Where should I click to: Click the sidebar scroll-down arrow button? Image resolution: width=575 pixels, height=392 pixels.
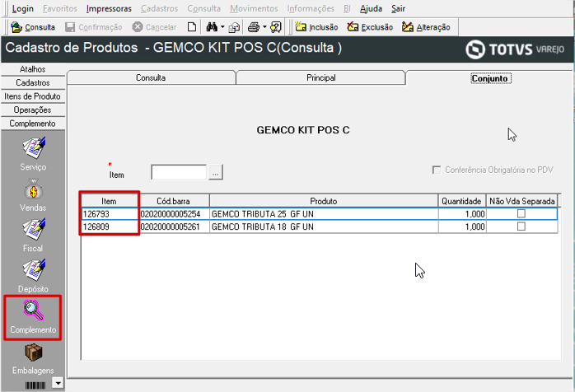point(58,383)
